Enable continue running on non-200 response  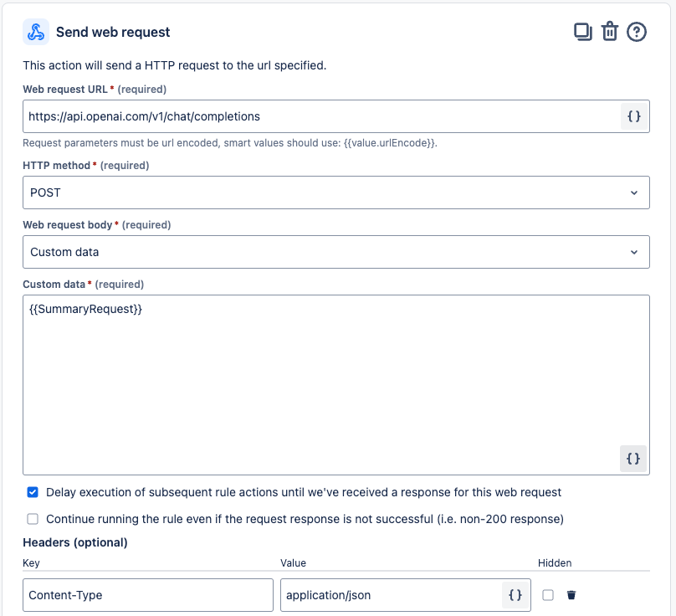(33, 519)
